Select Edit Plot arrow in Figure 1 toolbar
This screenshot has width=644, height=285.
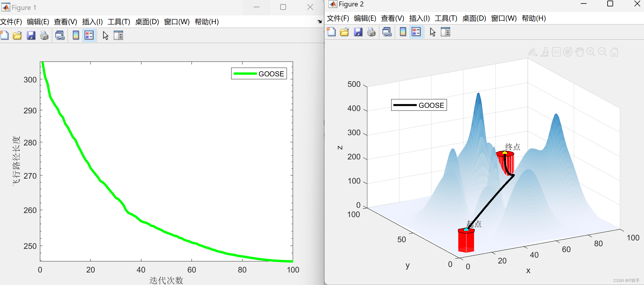[x=106, y=36]
